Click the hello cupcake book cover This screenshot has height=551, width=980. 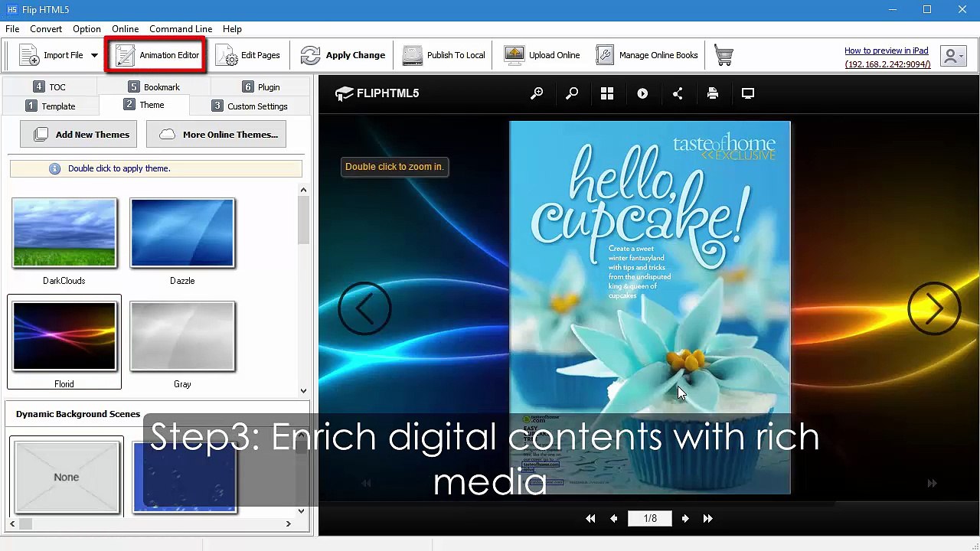pos(650,307)
